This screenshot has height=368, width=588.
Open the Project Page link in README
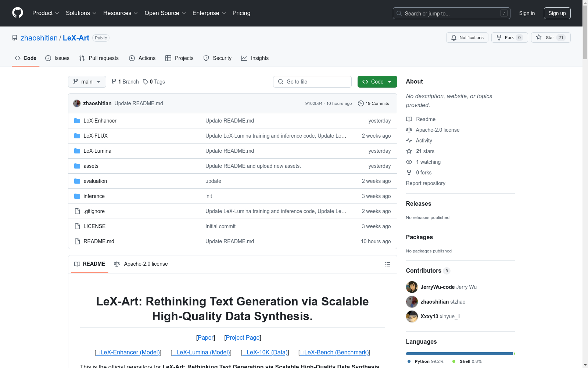pos(243,338)
